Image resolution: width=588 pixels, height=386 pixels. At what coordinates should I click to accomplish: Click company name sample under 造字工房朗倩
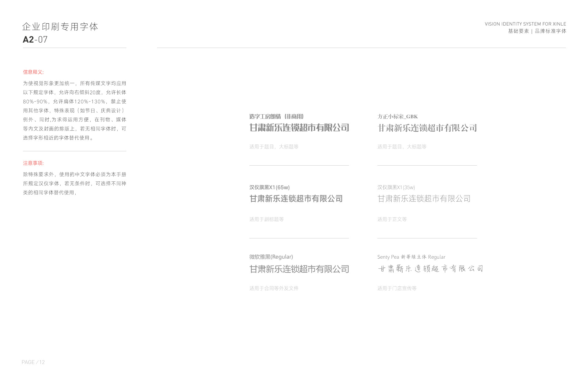tap(299, 128)
